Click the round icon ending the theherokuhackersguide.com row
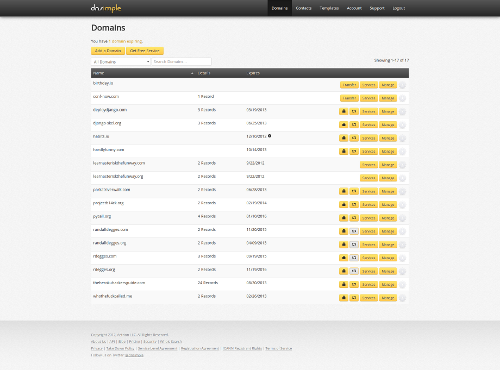This screenshot has height=370, width=500. click(402, 285)
